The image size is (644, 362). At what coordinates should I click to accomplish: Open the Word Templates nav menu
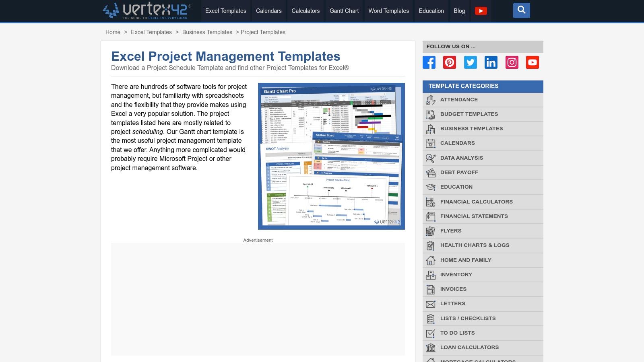(x=389, y=11)
